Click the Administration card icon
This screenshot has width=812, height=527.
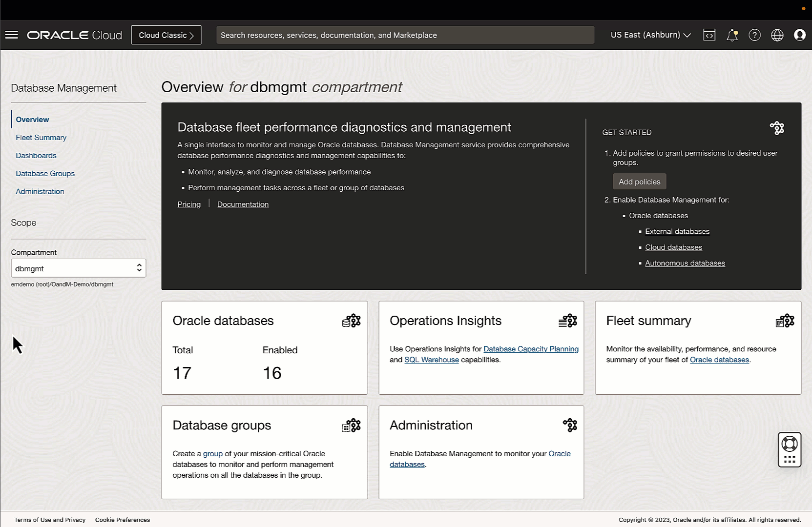pos(569,425)
